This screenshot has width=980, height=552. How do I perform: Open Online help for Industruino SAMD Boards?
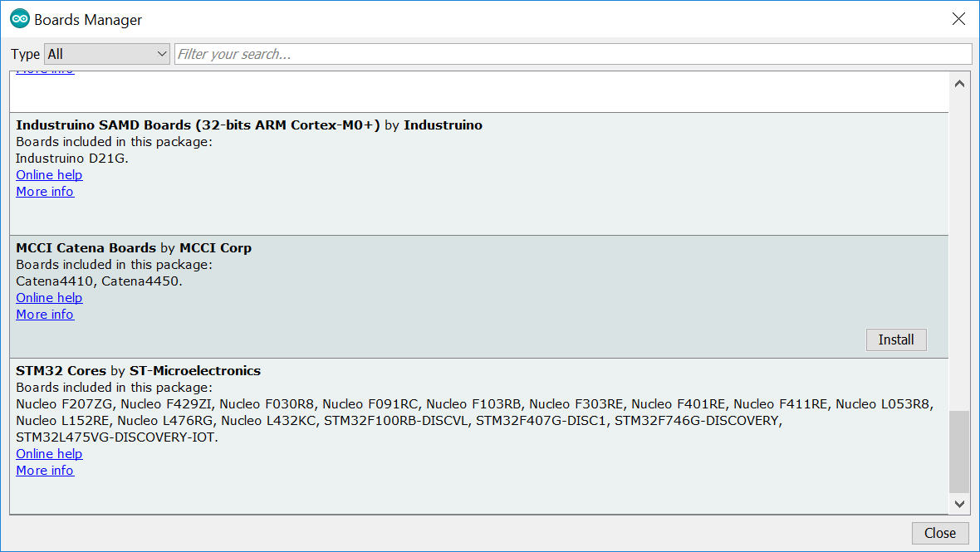pyautogui.click(x=49, y=175)
